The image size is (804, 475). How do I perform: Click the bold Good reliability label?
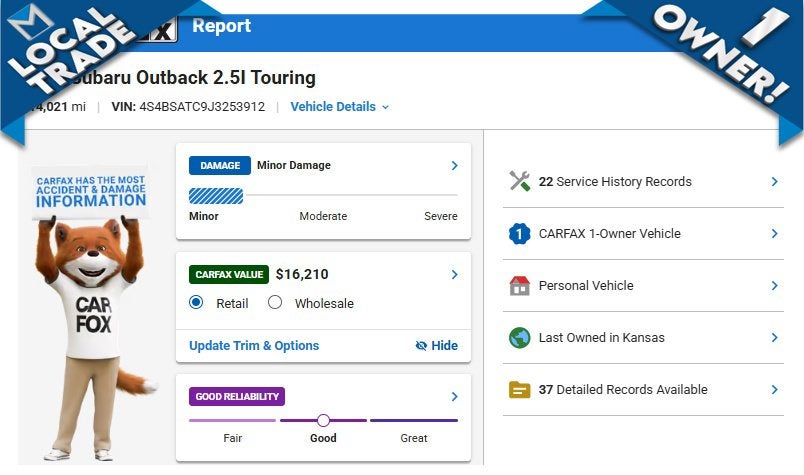323,438
